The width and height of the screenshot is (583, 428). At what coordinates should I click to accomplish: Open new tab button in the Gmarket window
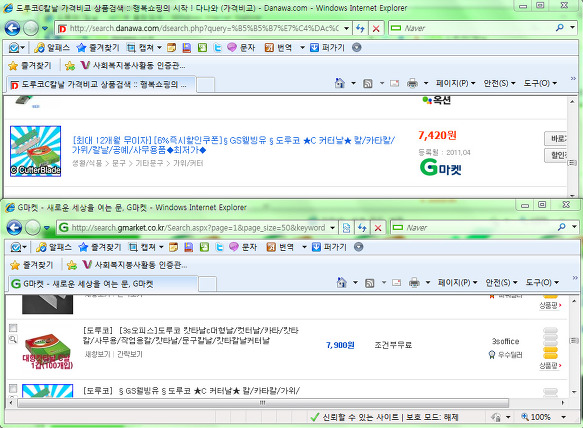point(207,284)
